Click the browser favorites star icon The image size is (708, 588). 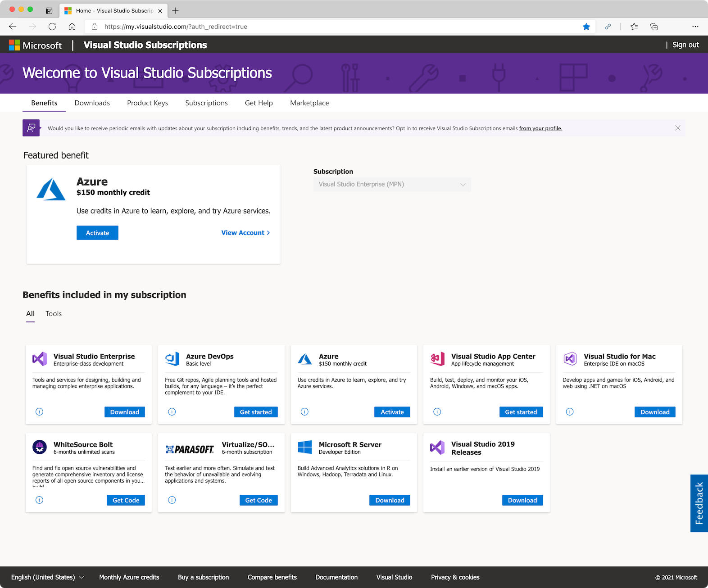pyautogui.click(x=586, y=27)
